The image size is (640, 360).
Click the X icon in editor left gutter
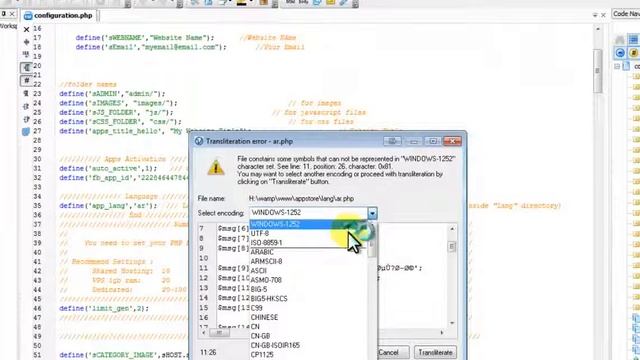[27, 29]
